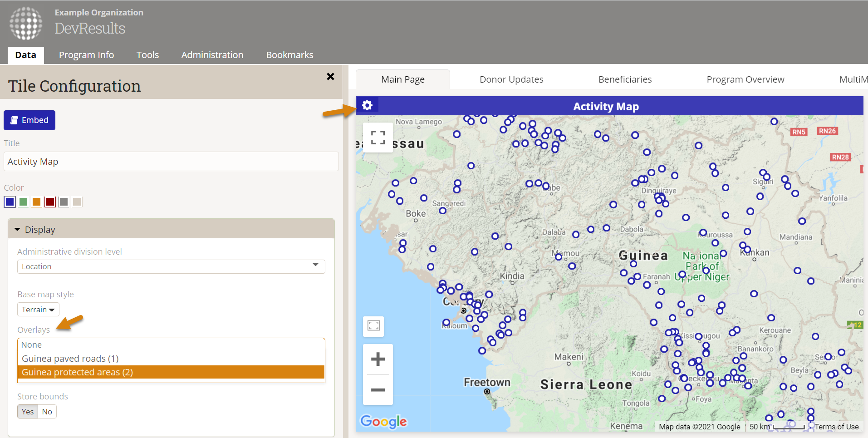This screenshot has height=438, width=868.
Task: Open Administrative division level dropdown
Action: click(x=171, y=266)
